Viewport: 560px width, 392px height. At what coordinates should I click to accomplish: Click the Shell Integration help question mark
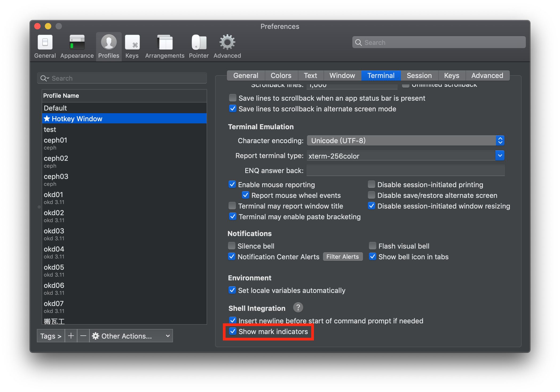(298, 308)
